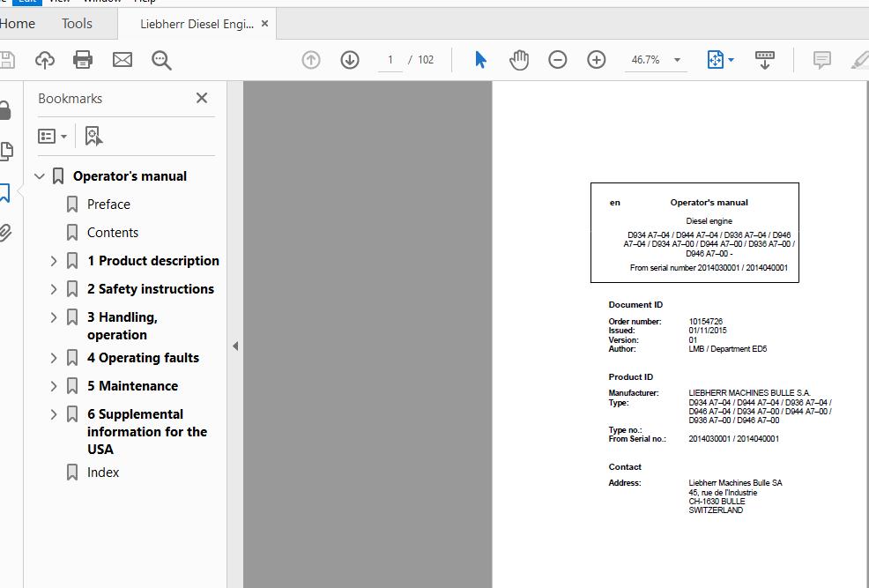Go to previous page arrow
This screenshot has height=588, width=869.
pos(311,60)
